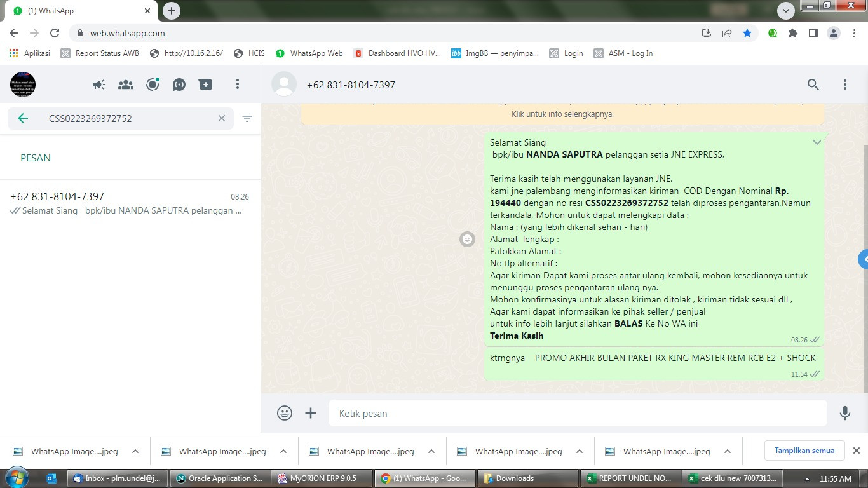Open the tab search dropdown arrow
Viewport: 868px width, 488px height.
coord(786,11)
